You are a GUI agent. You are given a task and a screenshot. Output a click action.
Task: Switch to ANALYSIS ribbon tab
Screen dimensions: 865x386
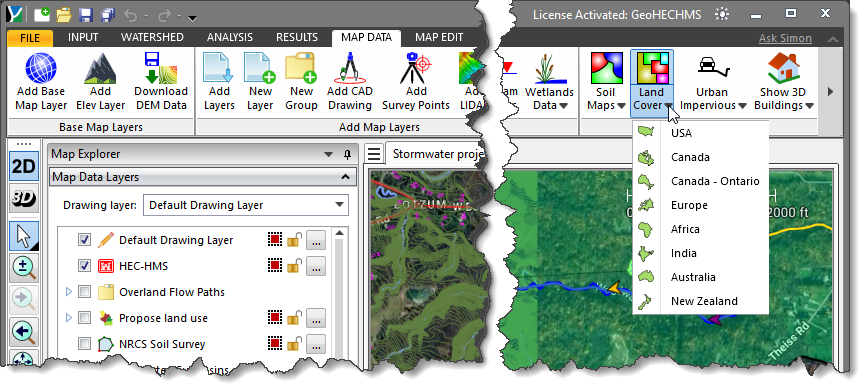pyautogui.click(x=229, y=37)
